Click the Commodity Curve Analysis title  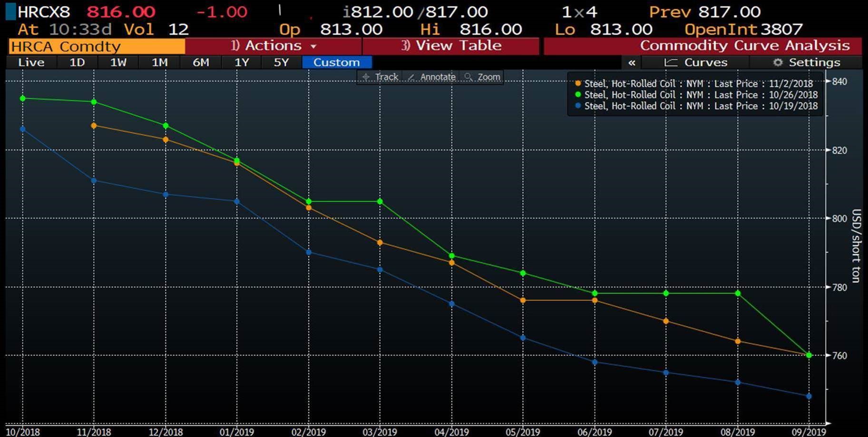[744, 46]
